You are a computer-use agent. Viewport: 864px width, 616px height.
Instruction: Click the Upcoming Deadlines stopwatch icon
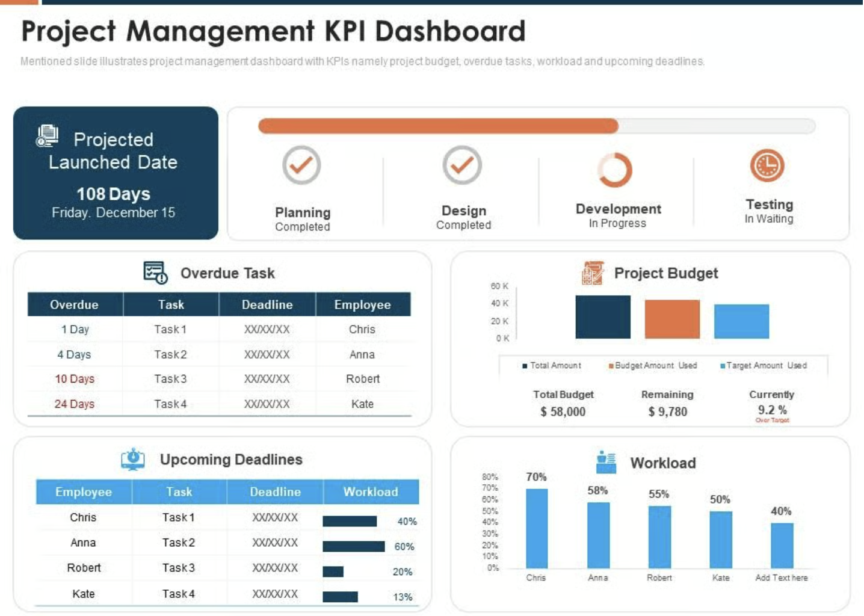[x=133, y=459]
